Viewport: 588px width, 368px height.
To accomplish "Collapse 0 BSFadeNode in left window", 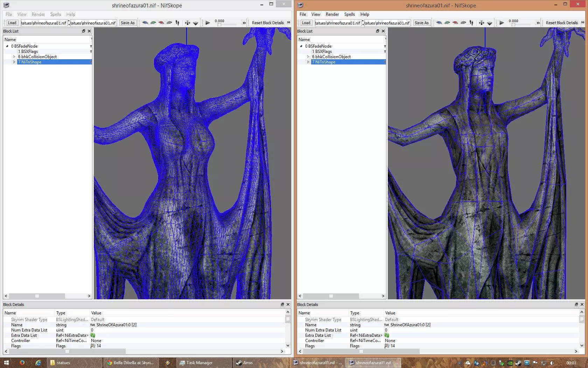I will (x=7, y=46).
